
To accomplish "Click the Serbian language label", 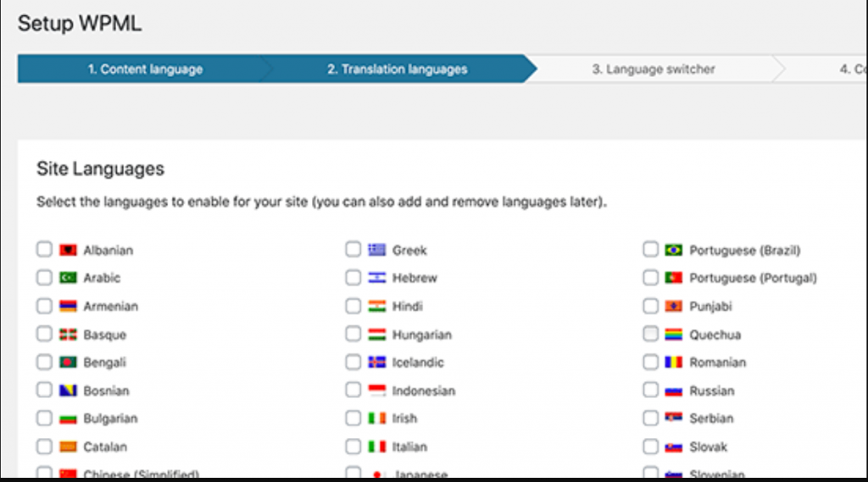I will (711, 418).
